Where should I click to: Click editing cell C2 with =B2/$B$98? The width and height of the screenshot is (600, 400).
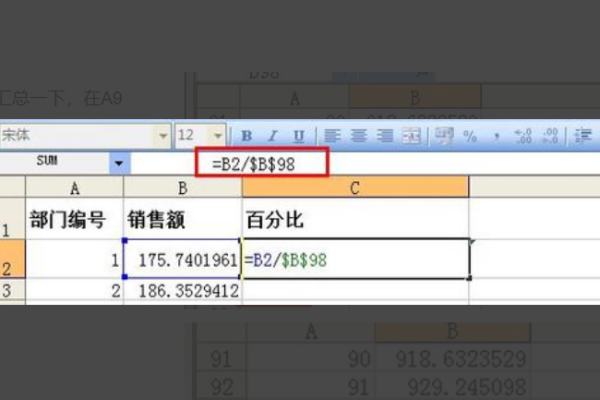coord(355,260)
